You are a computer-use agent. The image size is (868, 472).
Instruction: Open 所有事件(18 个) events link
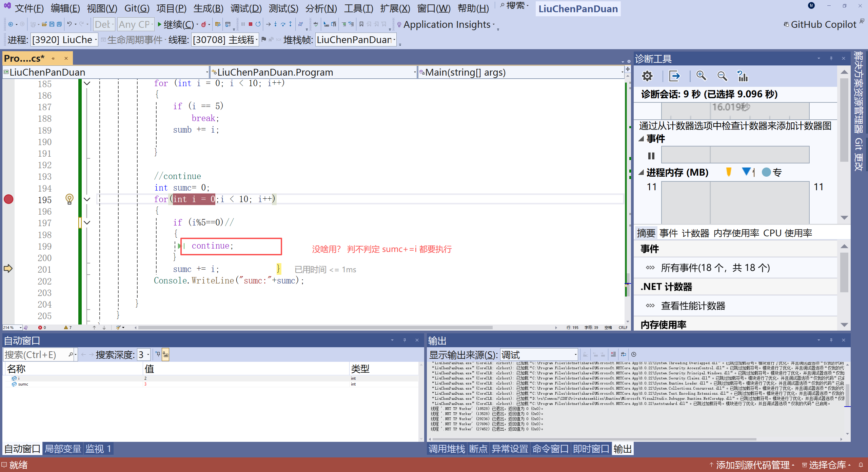point(715,268)
